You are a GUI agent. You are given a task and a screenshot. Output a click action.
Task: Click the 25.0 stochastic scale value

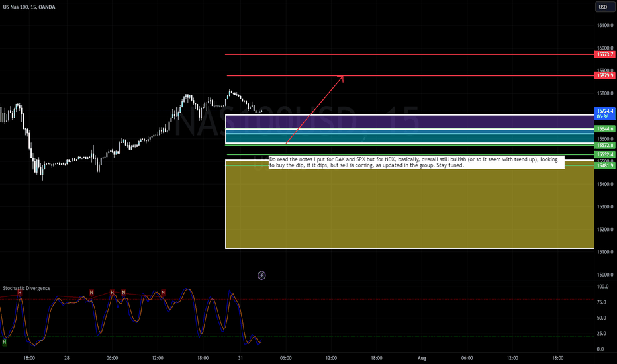point(603,334)
